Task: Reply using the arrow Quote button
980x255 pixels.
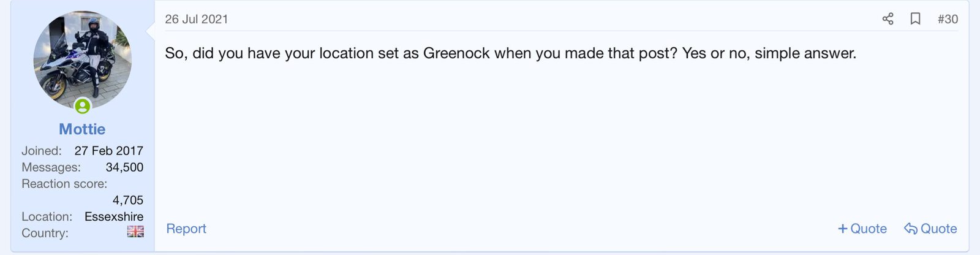Action: pyautogui.click(x=930, y=229)
